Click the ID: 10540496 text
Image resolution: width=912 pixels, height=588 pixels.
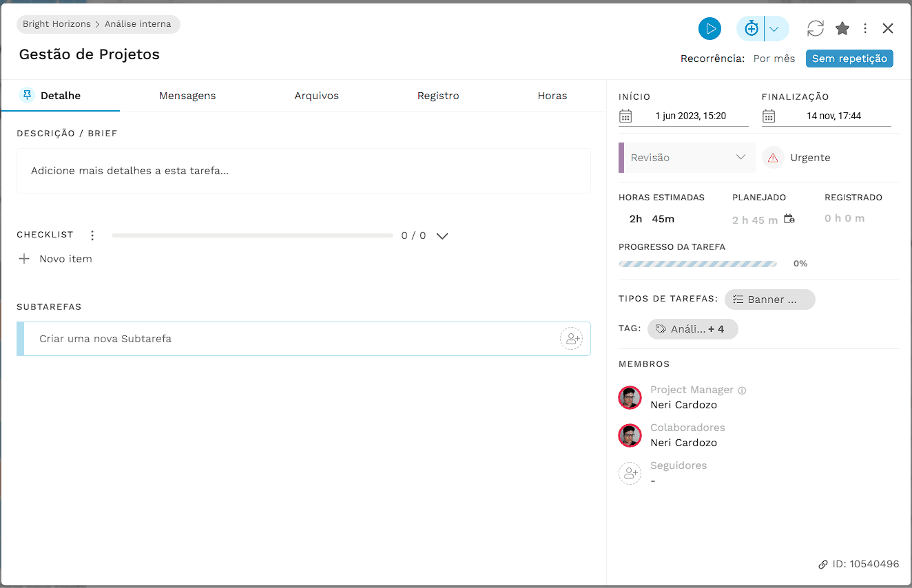866,564
